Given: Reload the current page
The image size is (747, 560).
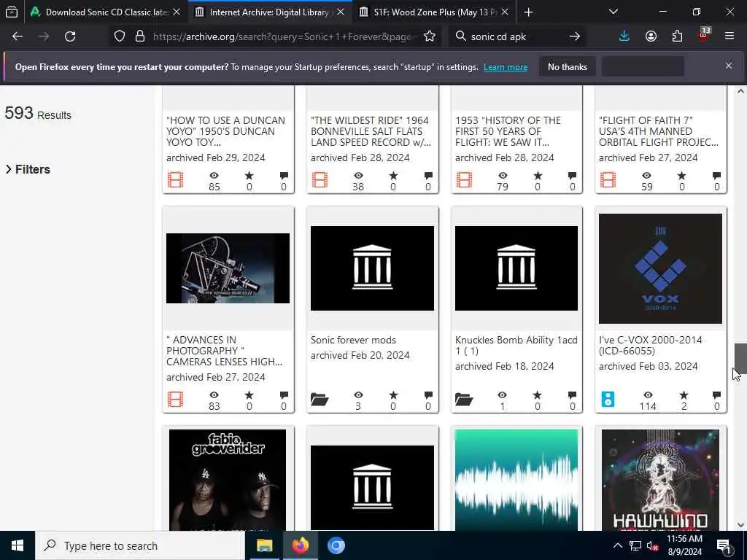Looking at the screenshot, I should click(x=70, y=36).
